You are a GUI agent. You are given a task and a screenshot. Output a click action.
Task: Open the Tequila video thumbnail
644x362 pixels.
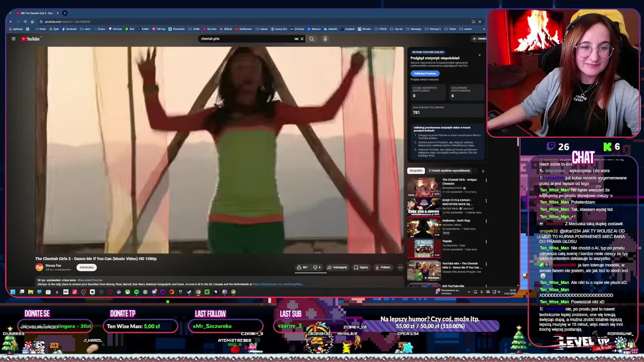pos(424,249)
